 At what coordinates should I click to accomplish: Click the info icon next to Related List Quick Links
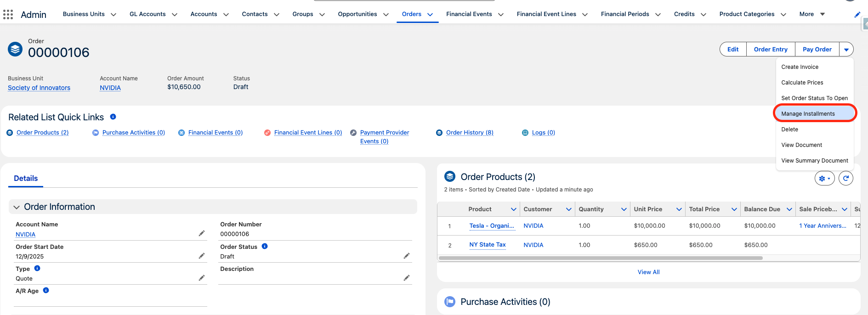(x=113, y=117)
